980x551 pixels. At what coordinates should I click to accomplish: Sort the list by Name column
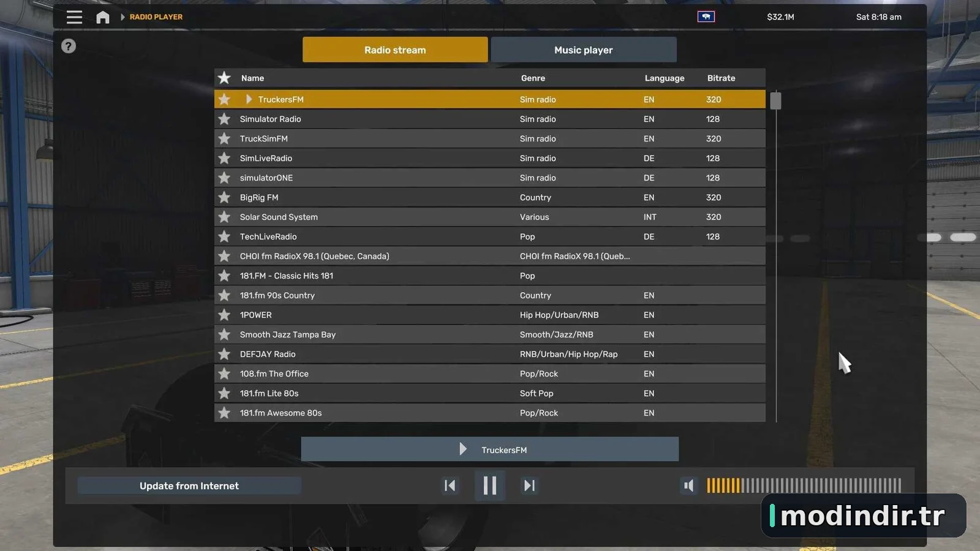(x=252, y=78)
